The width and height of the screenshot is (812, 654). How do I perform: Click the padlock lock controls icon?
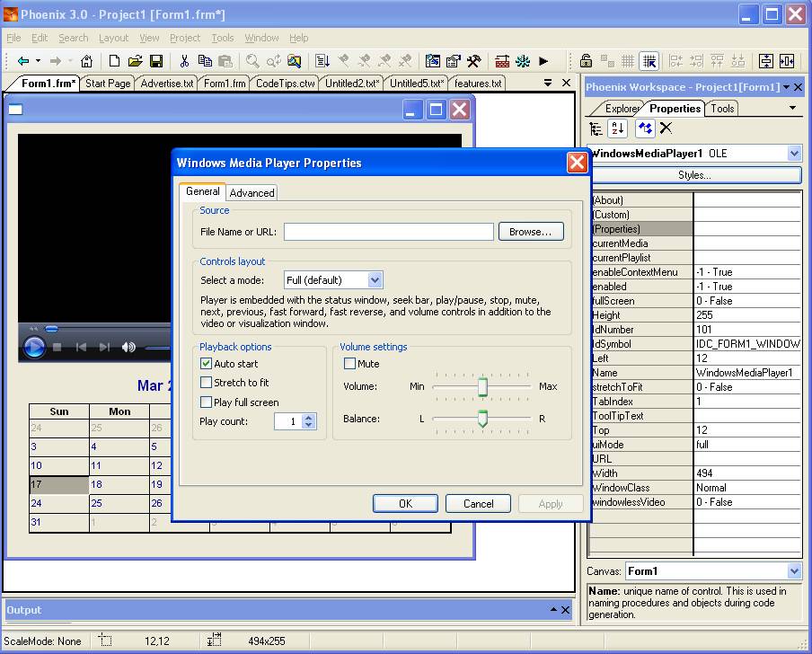click(586, 61)
